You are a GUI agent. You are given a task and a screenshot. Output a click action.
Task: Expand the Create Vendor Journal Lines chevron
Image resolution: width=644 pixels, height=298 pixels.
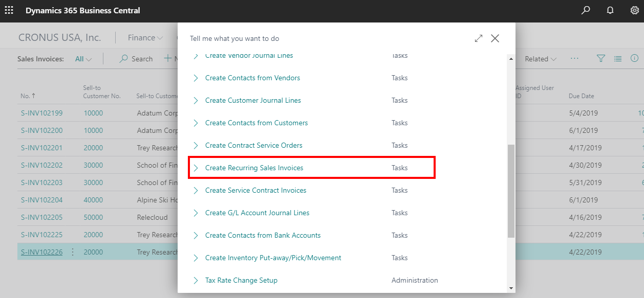[196, 56]
